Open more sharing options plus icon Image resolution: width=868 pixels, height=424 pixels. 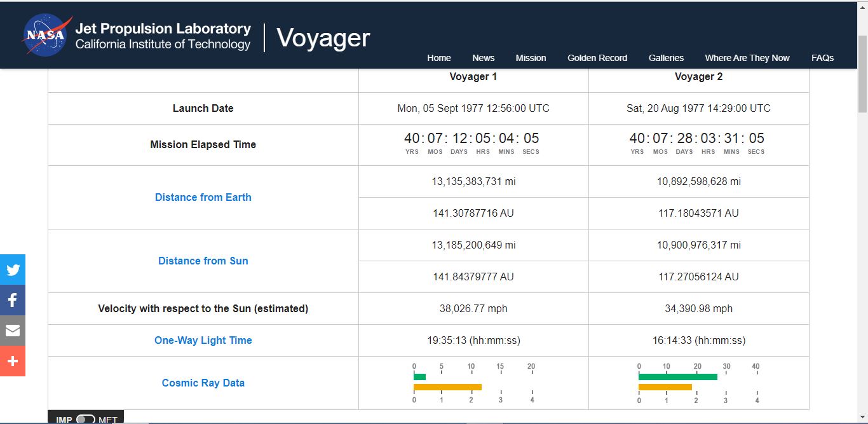[13, 361]
